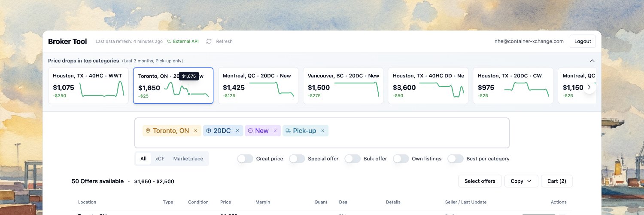Click the External API label

coord(185,41)
